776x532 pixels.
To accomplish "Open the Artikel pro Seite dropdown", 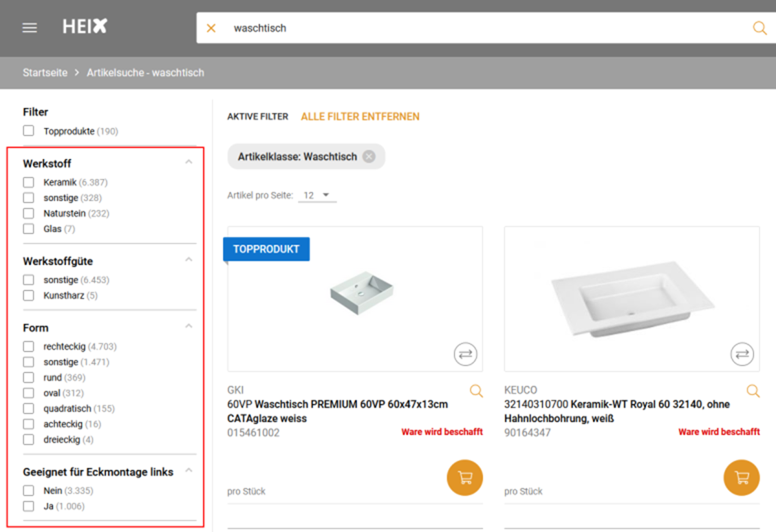I will 318,195.
